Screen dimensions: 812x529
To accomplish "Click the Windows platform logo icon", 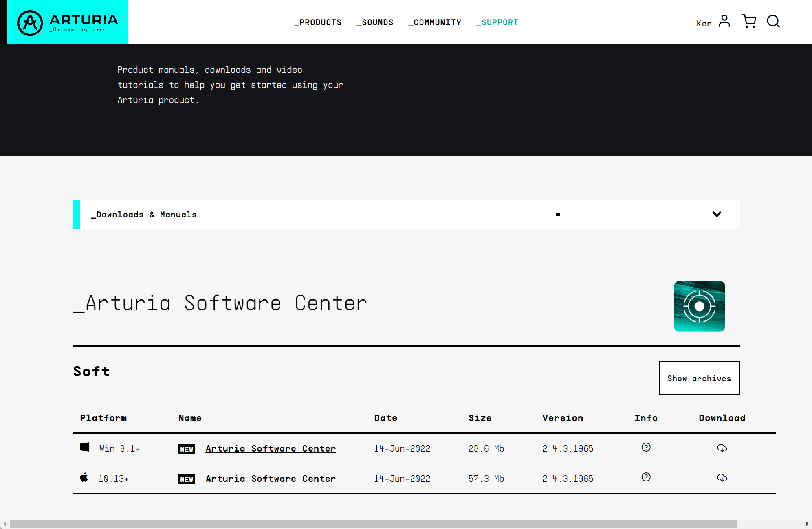I will [x=84, y=447].
